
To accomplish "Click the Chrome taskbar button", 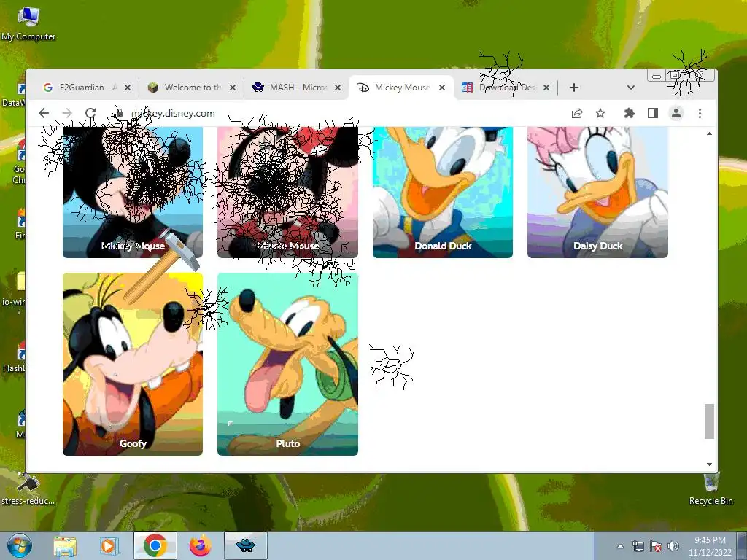I will [x=155, y=545].
